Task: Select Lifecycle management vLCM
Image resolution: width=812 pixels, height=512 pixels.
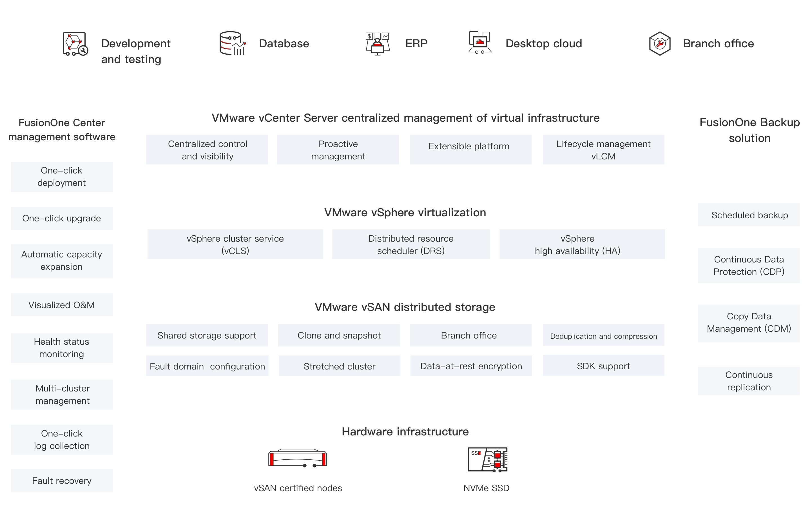Action: click(603, 150)
